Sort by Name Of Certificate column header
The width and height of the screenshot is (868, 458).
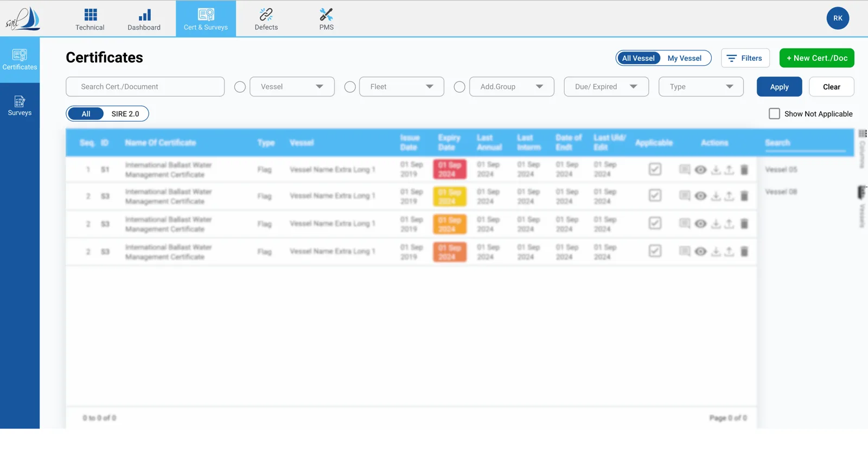(161, 143)
